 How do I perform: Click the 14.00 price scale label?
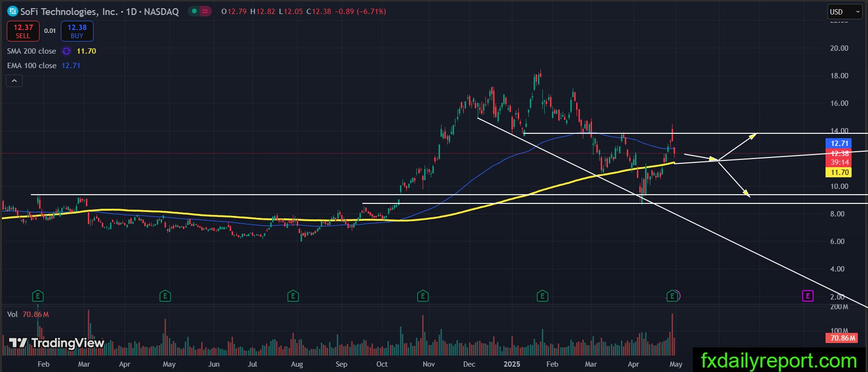(x=839, y=131)
